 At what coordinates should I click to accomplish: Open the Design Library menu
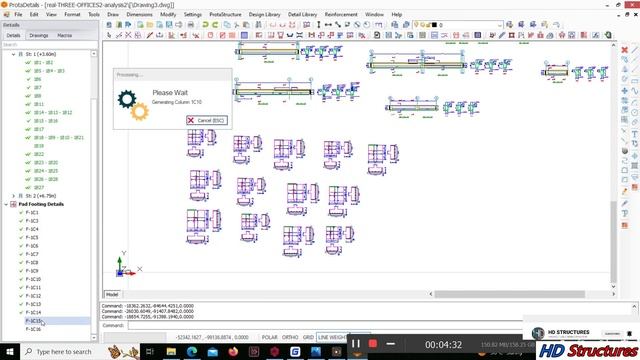pyautogui.click(x=264, y=14)
